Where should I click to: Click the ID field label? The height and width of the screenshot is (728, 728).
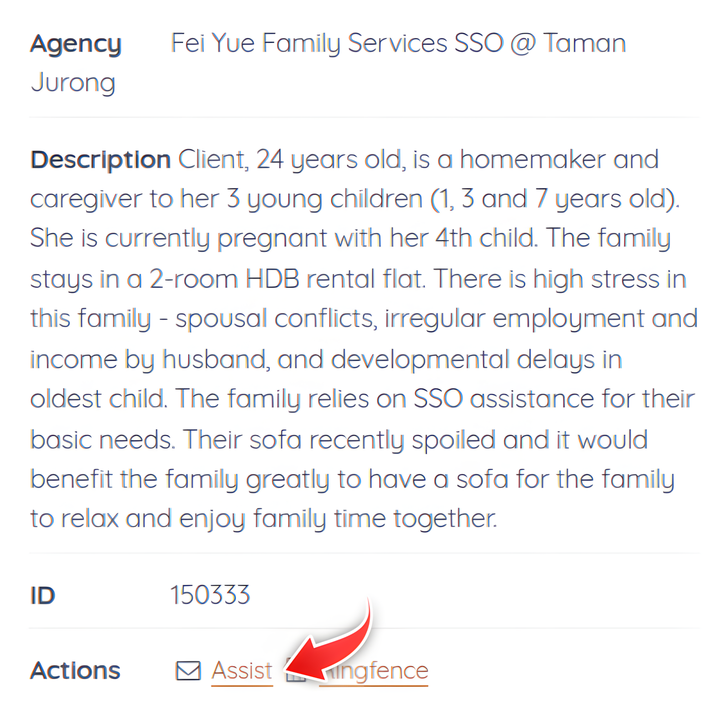click(x=42, y=593)
